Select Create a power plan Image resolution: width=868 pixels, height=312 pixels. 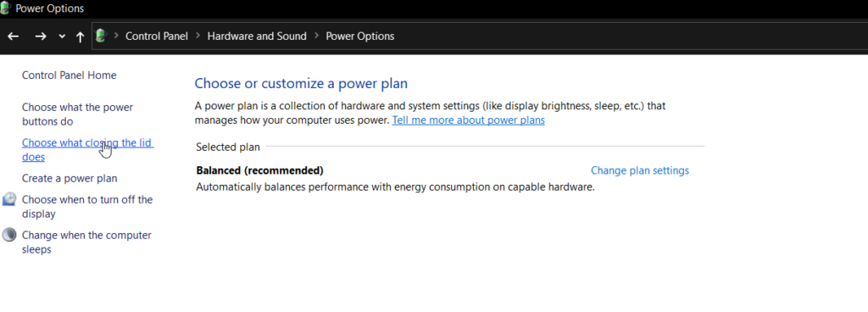[x=70, y=178]
